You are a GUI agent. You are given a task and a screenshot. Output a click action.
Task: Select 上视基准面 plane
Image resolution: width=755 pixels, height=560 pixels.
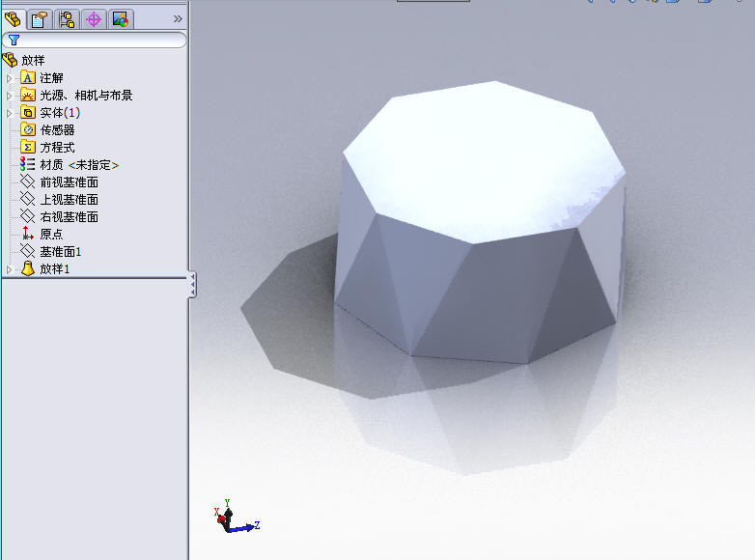[x=69, y=199]
